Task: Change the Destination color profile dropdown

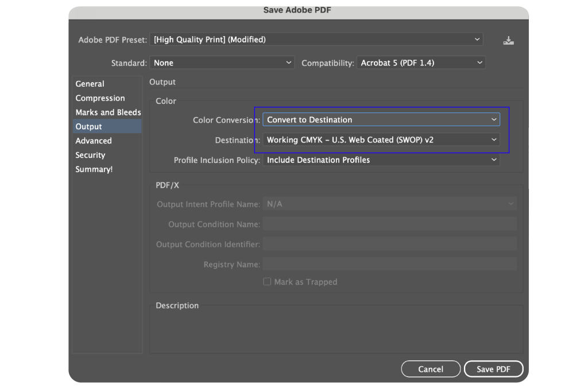Action: click(x=381, y=140)
